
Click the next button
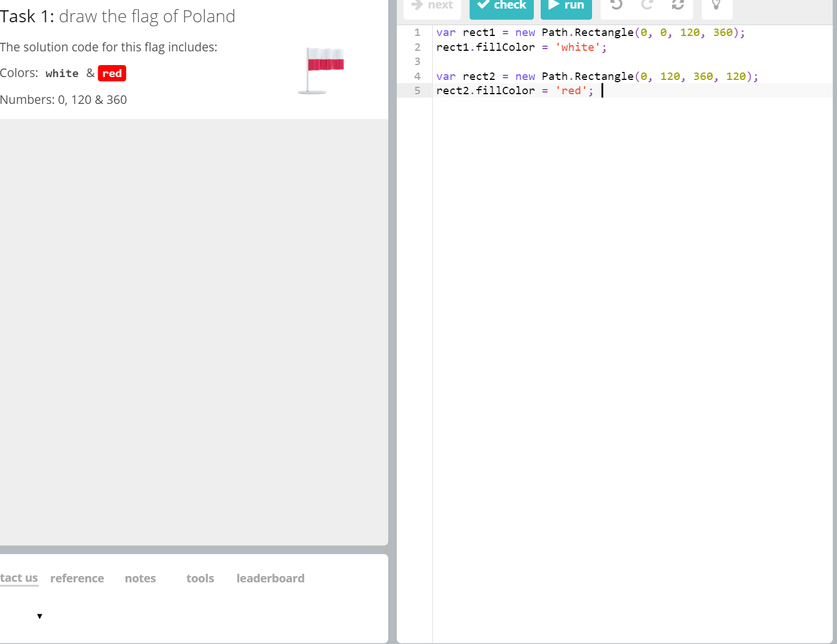pos(432,6)
